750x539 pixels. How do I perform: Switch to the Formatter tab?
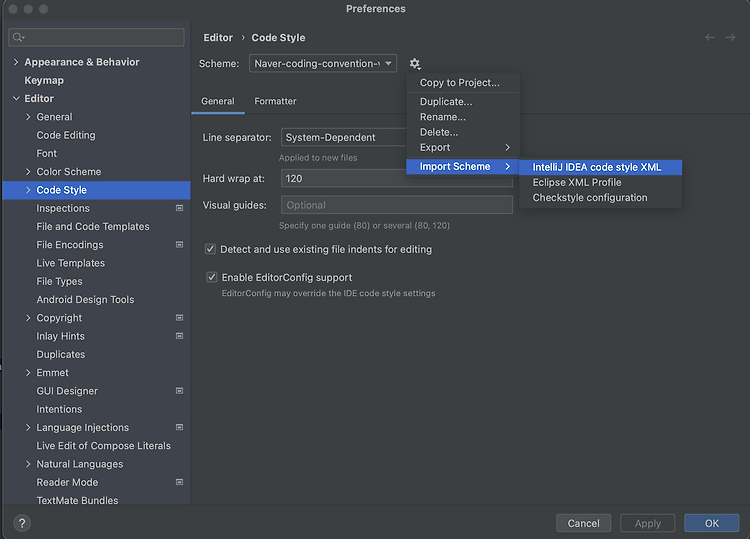(x=275, y=101)
